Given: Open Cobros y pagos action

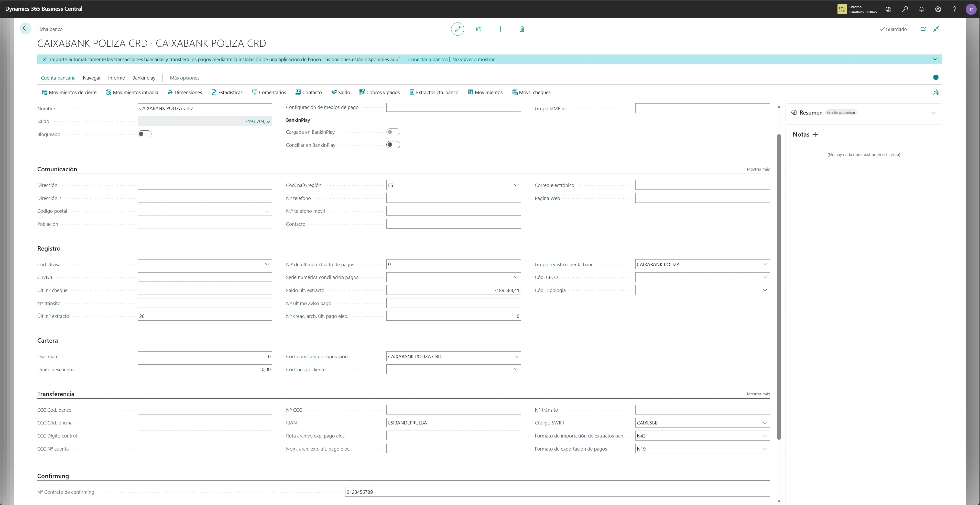Looking at the screenshot, I should click(x=379, y=92).
